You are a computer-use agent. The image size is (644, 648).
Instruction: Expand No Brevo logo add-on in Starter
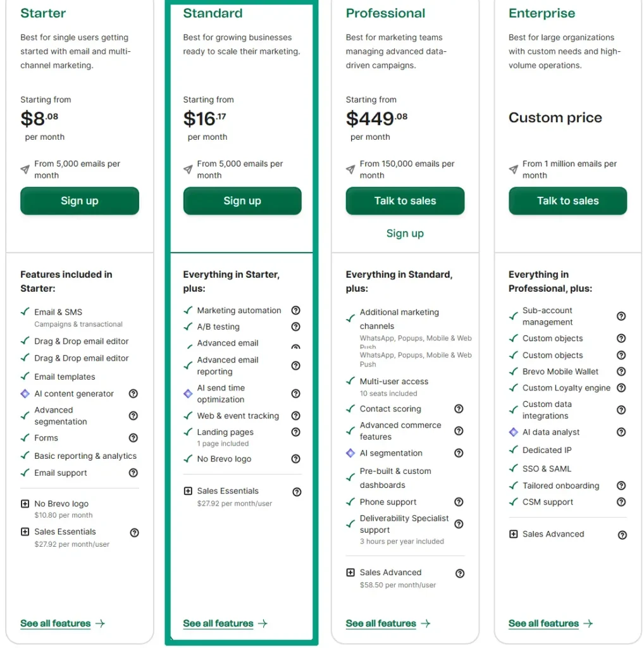coord(25,504)
